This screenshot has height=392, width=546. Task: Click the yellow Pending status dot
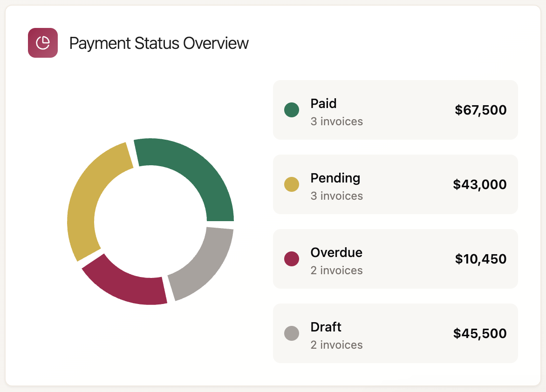292,184
